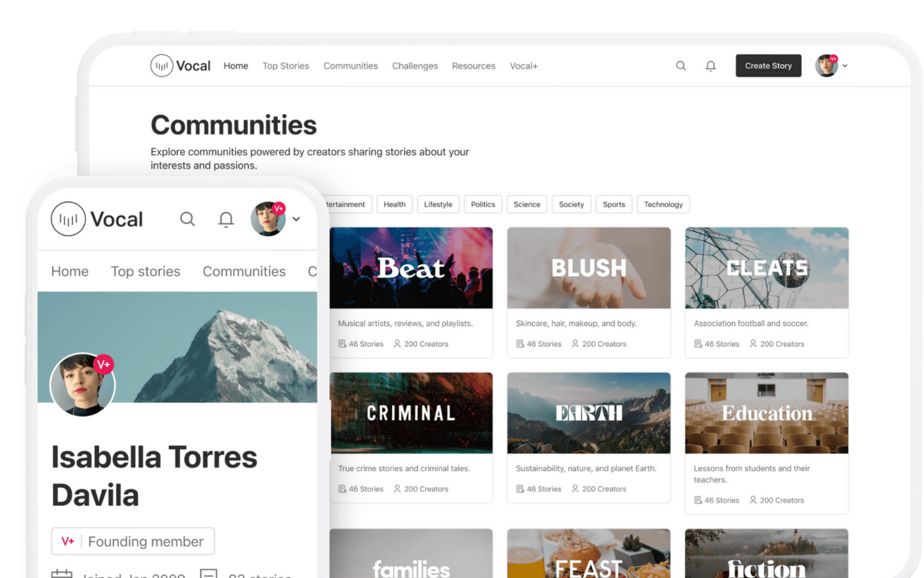Open notifications bell in desktop header
924x578 pixels.
710,66
